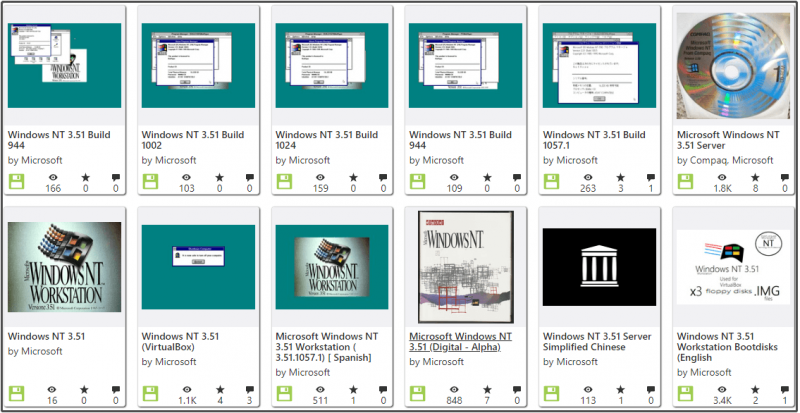This screenshot has height=413, width=800.
Task: Click '1.1K' view count on VirtualBox card
Action: coord(187,401)
